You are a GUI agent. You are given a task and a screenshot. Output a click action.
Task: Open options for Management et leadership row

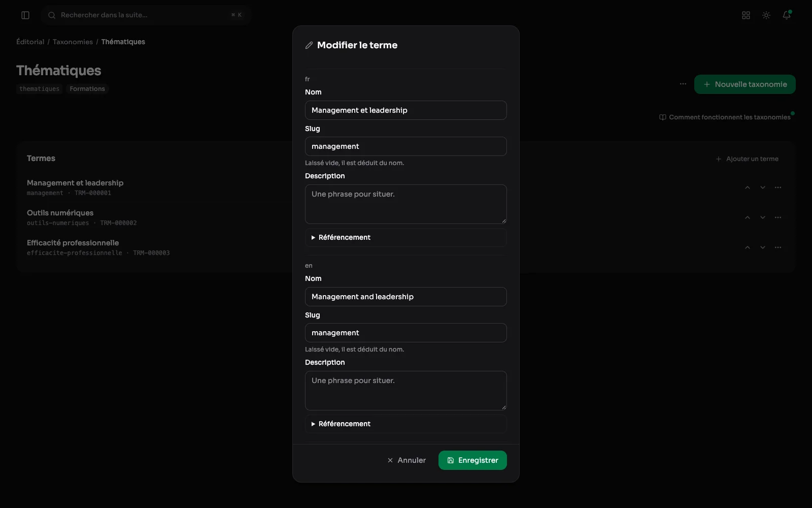(x=778, y=187)
